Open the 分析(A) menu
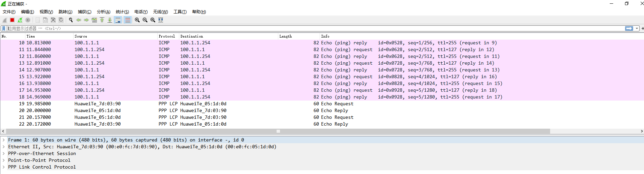 (x=103, y=12)
